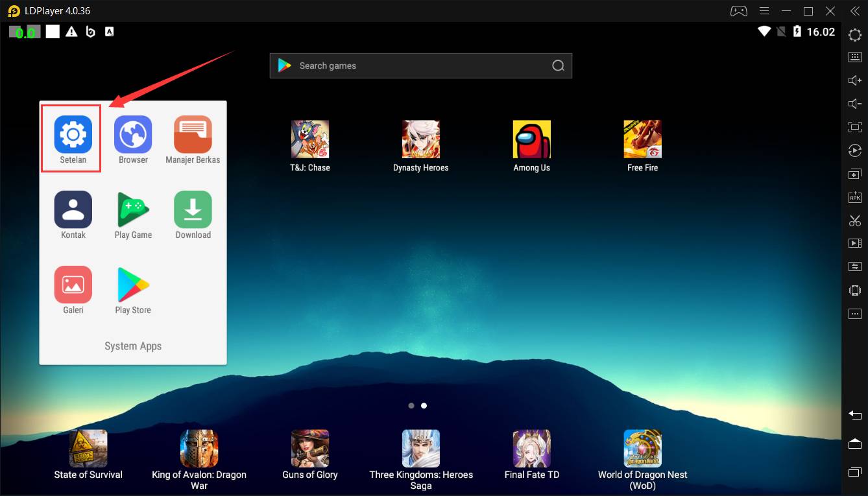The height and width of the screenshot is (496, 868).
Task: Open the Galeri gallery app
Action: 73,285
